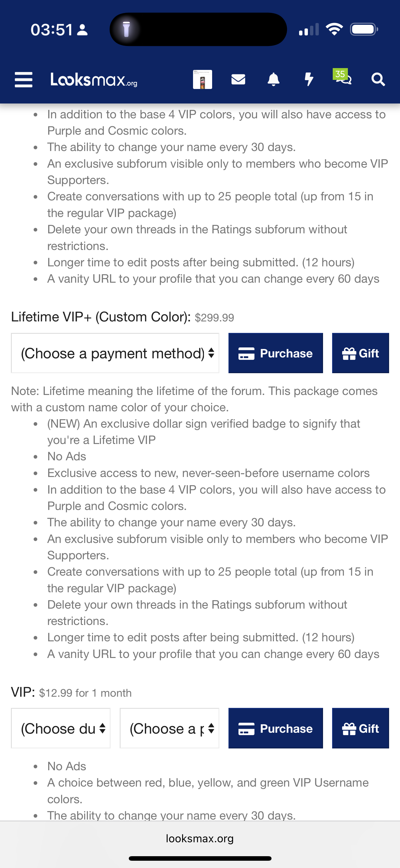Tap the status bar clock showing 03:51

[52, 30]
